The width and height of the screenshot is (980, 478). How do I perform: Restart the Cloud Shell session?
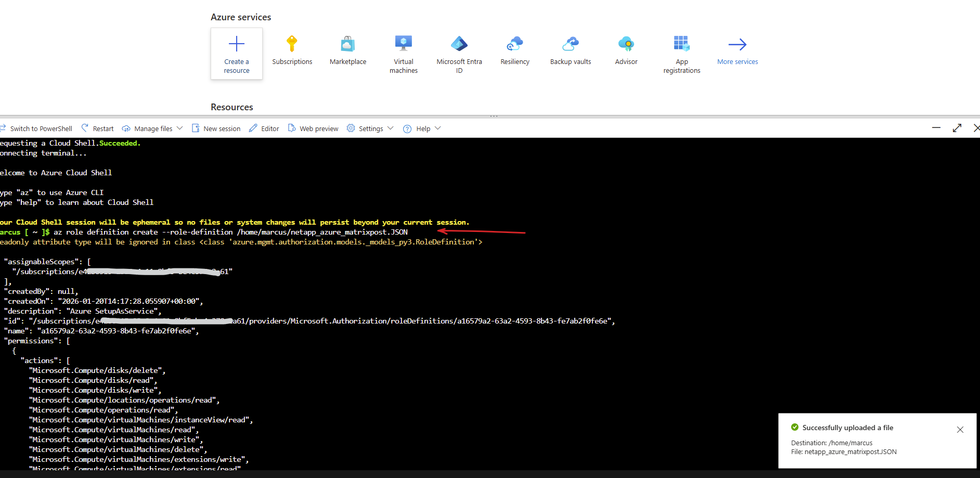coord(98,128)
